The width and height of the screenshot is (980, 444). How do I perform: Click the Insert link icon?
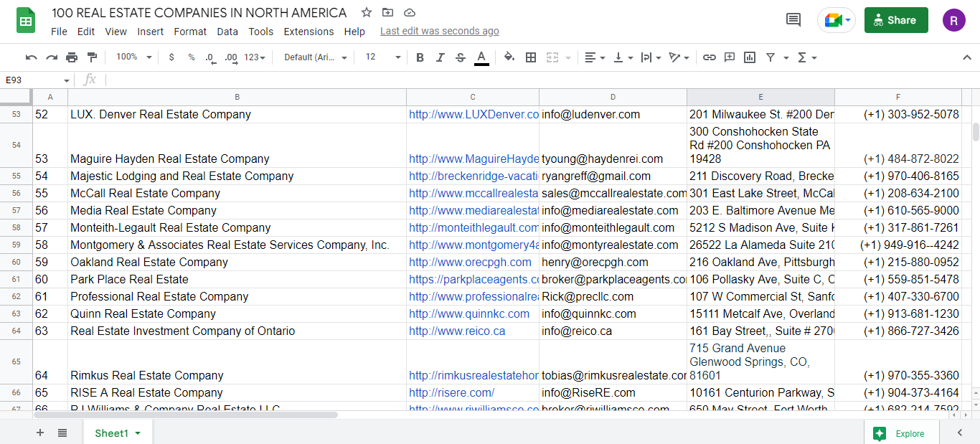709,57
